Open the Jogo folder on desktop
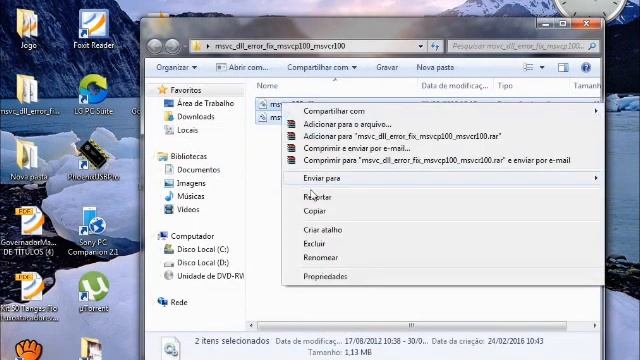This screenshot has height=360, width=640. point(28,28)
